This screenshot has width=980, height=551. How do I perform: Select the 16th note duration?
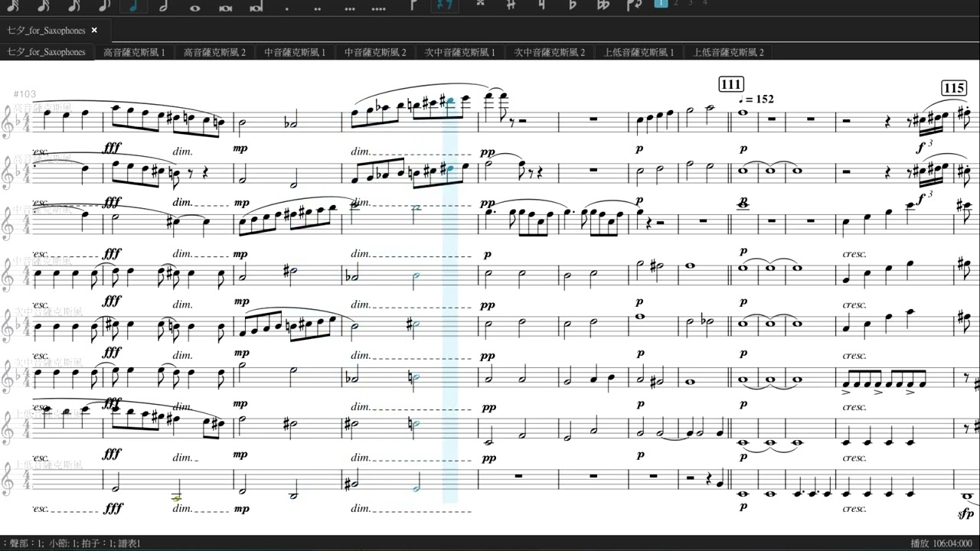point(74,5)
